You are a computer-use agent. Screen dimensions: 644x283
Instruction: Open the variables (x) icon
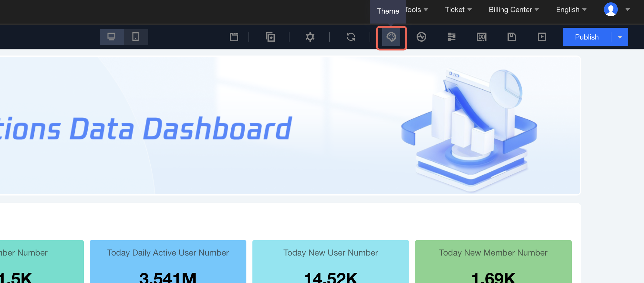tap(482, 37)
